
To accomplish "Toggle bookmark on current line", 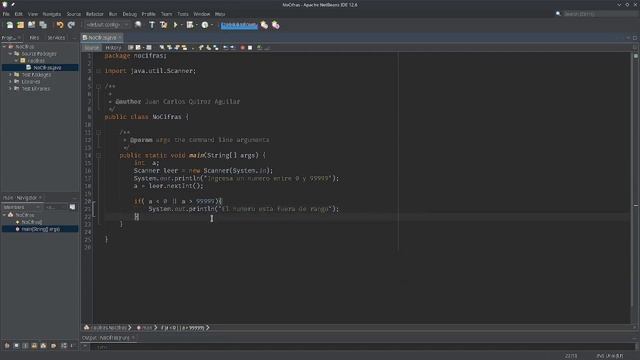I will (x=216, y=48).
